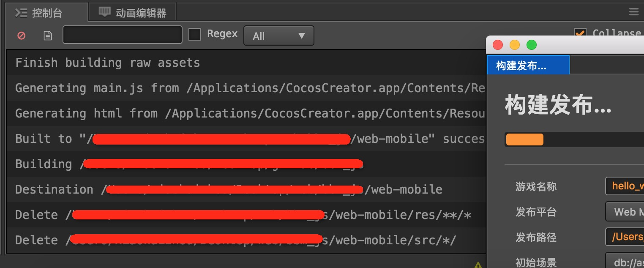Minimize the build window with yellow button

pyautogui.click(x=515, y=45)
